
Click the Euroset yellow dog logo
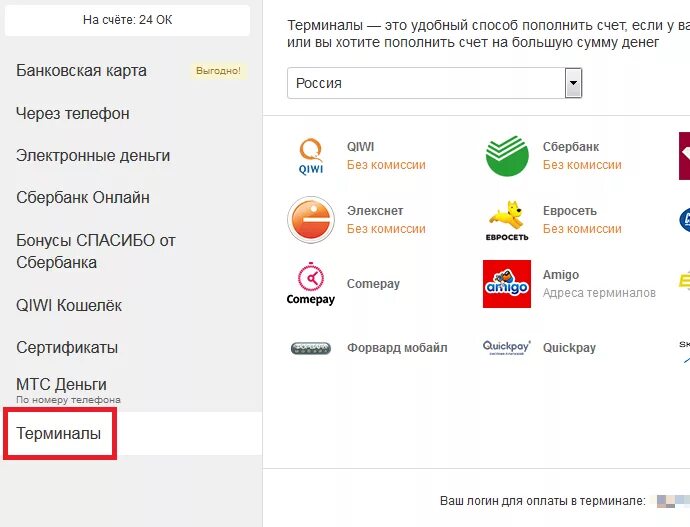coord(507,220)
